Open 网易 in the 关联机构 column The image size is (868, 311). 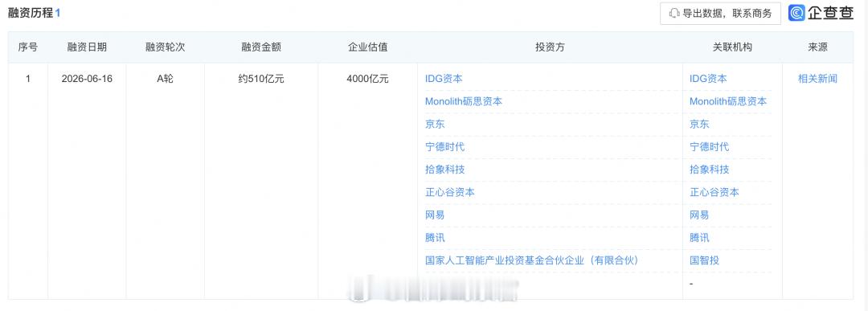[x=699, y=215]
